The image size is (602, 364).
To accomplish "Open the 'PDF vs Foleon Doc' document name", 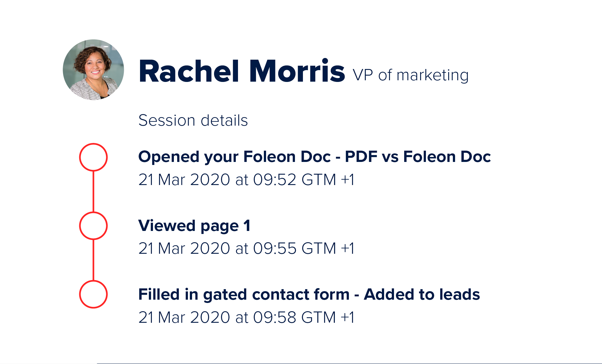I will point(418,157).
